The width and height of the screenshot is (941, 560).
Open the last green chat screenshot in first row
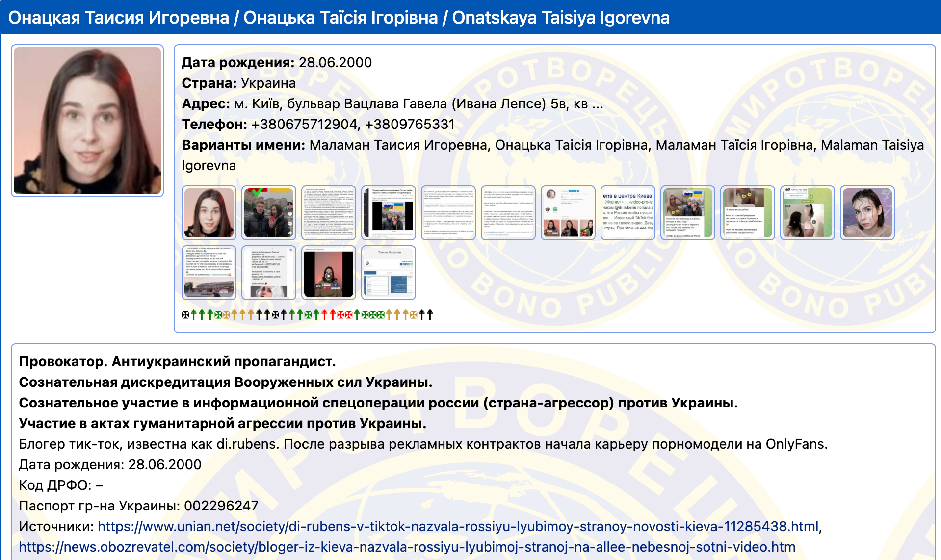click(808, 213)
